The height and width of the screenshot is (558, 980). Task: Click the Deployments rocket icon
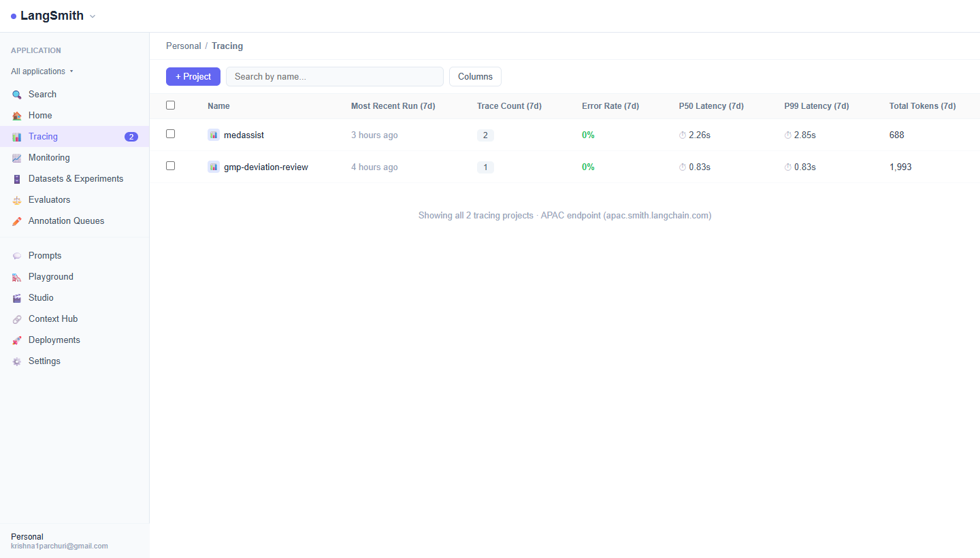pyautogui.click(x=17, y=340)
